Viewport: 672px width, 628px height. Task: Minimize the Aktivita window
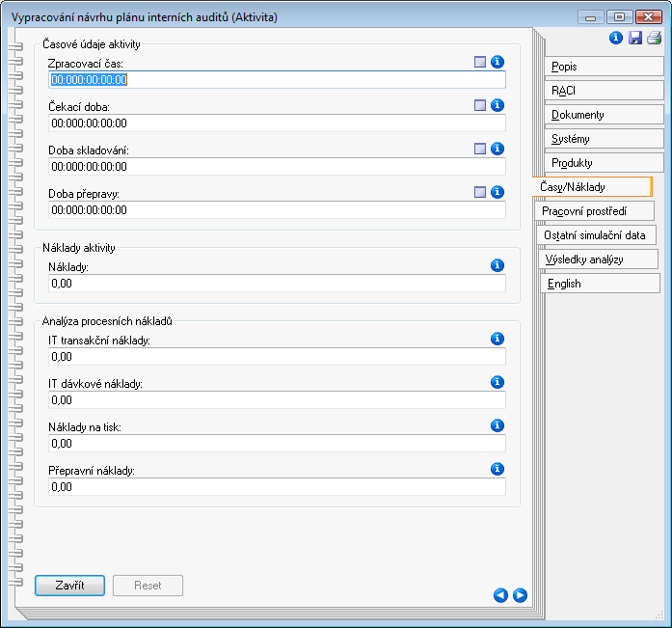point(591,17)
